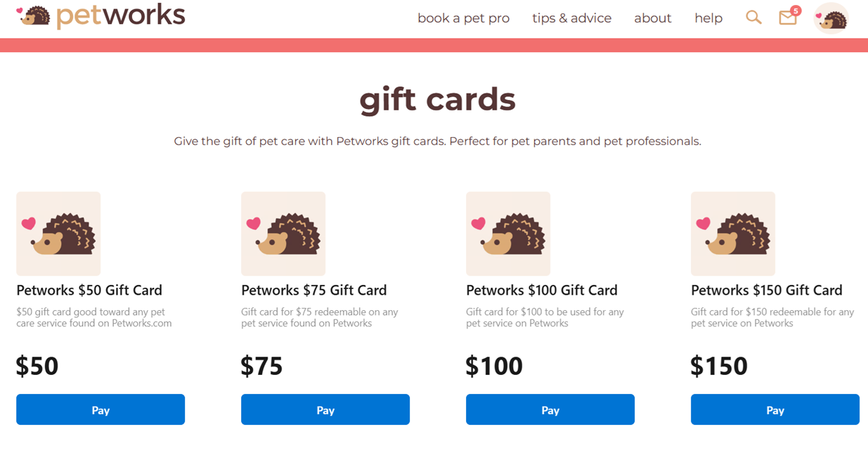Click the $50 gift card hedgehog image
Screen dimensions: 868x453
point(58,233)
